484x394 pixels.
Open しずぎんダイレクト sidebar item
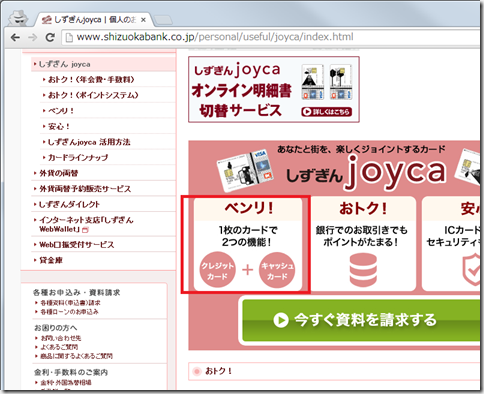tap(69, 204)
